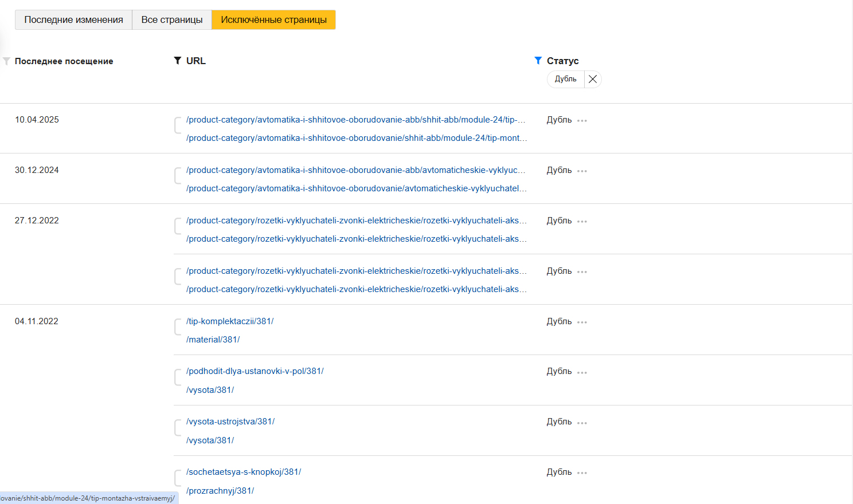Expand more options for /sochetaetsya-s-knopkoj/381/ row
Image resolution: width=853 pixels, height=504 pixels.
(582, 473)
